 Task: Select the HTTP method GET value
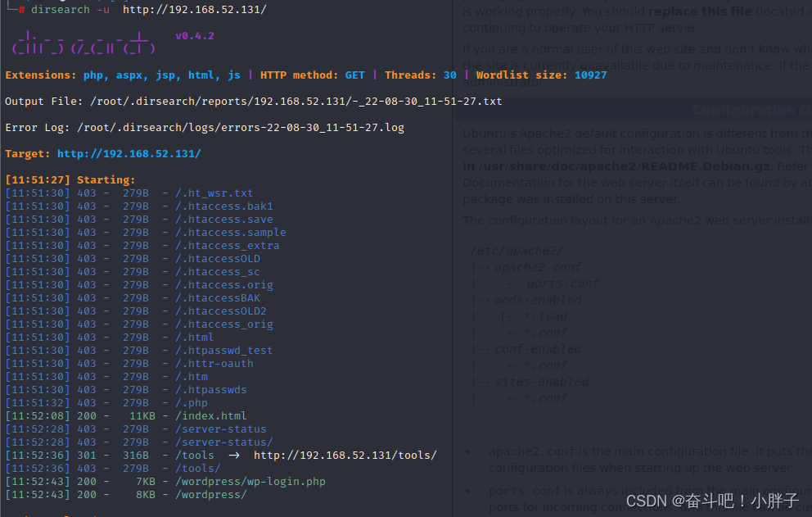click(354, 75)
